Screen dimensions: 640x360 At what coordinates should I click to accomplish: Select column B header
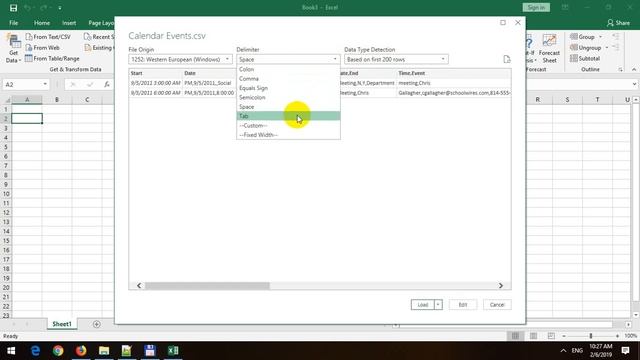pos(57,100)
